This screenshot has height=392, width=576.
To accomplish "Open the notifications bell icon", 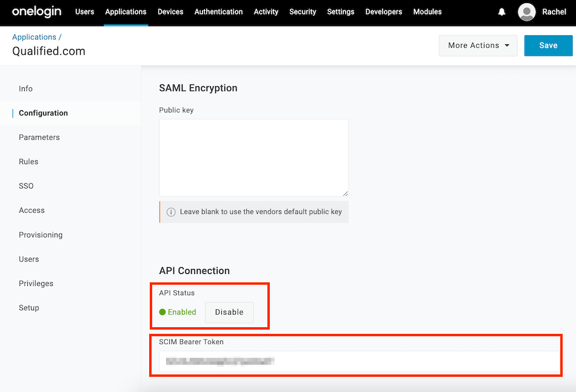I will pos(501,12).
